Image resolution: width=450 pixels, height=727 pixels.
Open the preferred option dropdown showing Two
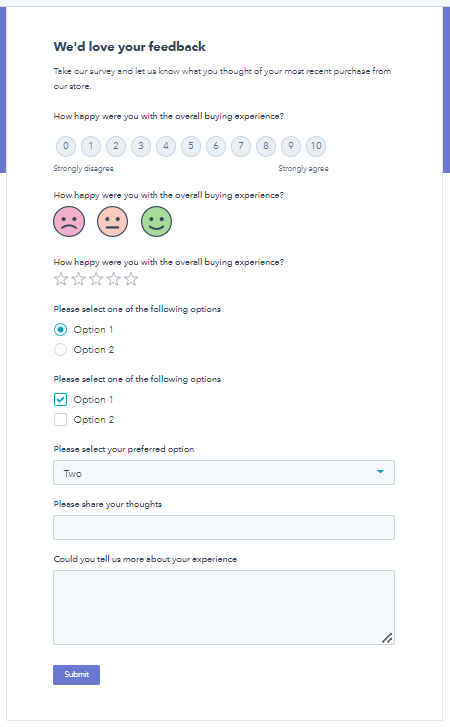[x=224, y=472]
